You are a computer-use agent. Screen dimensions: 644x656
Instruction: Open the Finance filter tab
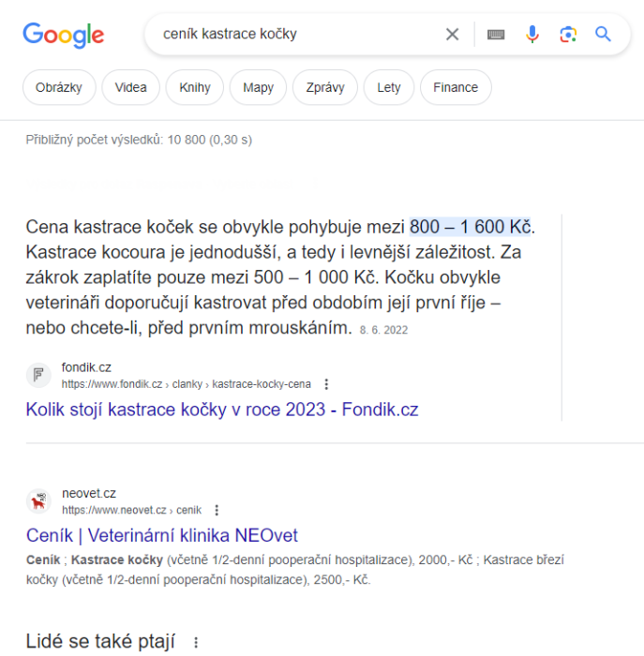pyautogui.click(x=456, y=88)
